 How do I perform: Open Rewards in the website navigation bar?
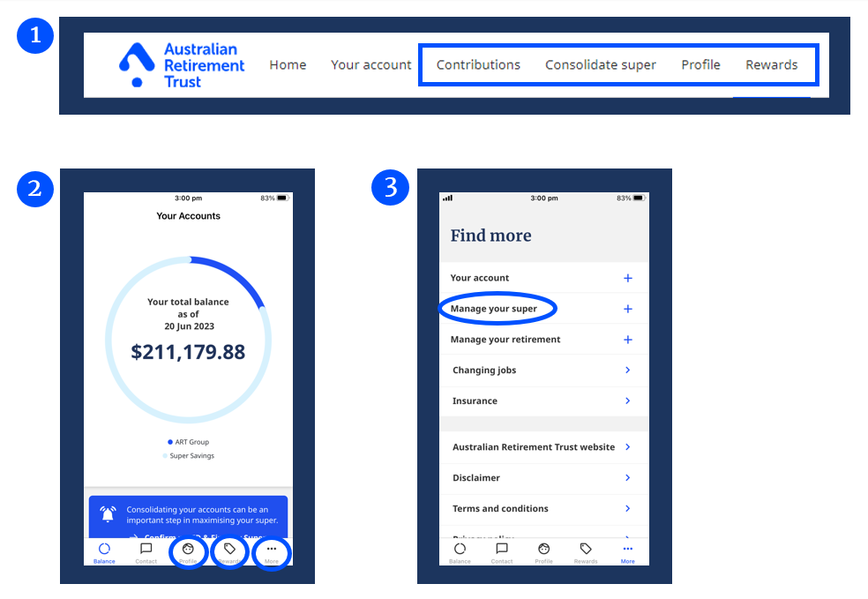coord(772,64)
